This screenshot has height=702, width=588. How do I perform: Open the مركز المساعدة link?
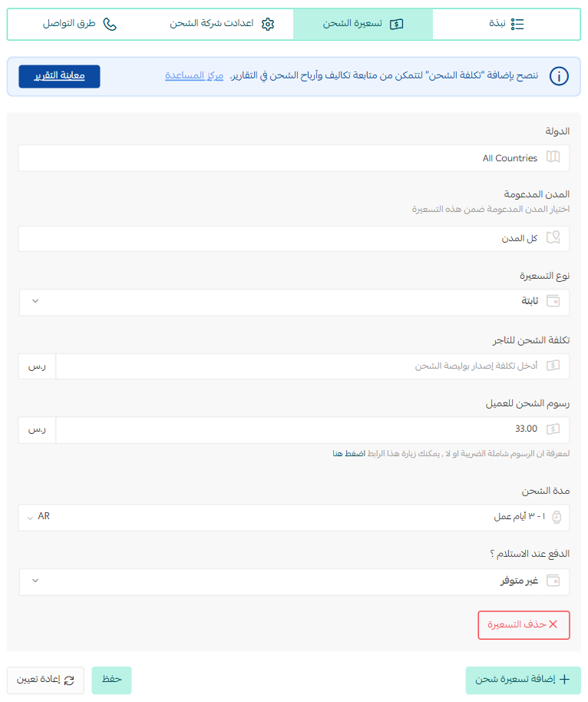click(194, 76)
